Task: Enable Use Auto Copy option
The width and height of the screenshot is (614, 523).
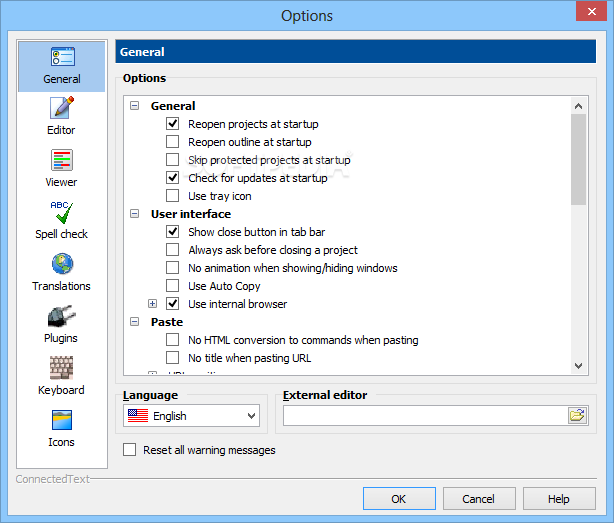Action: [x=173, y=286]
